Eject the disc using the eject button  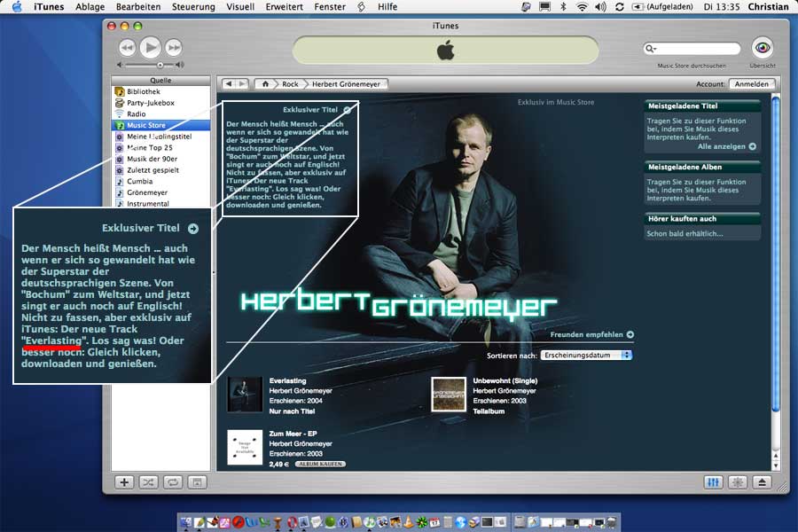click(762, 482)
